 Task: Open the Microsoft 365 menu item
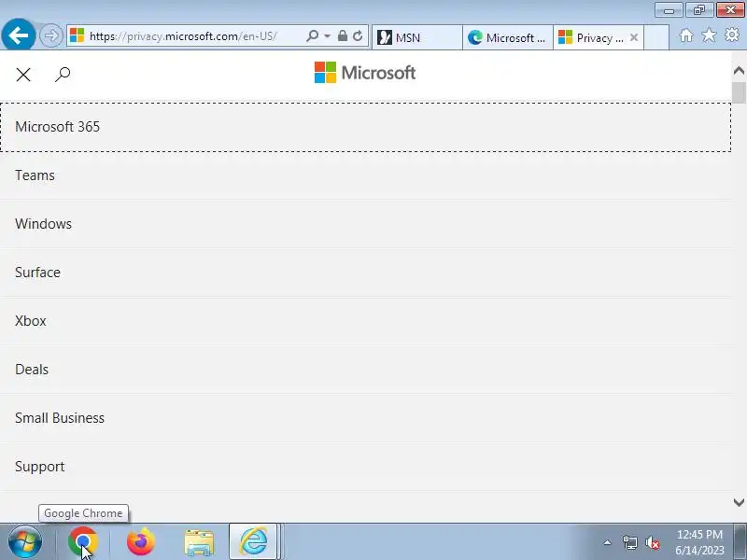[365, 127]
